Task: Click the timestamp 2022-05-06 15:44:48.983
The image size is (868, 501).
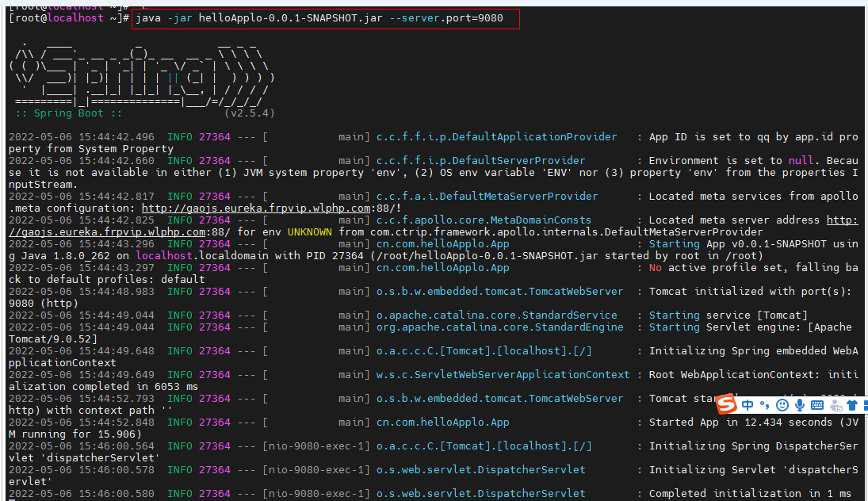Action: pos(82,291)
